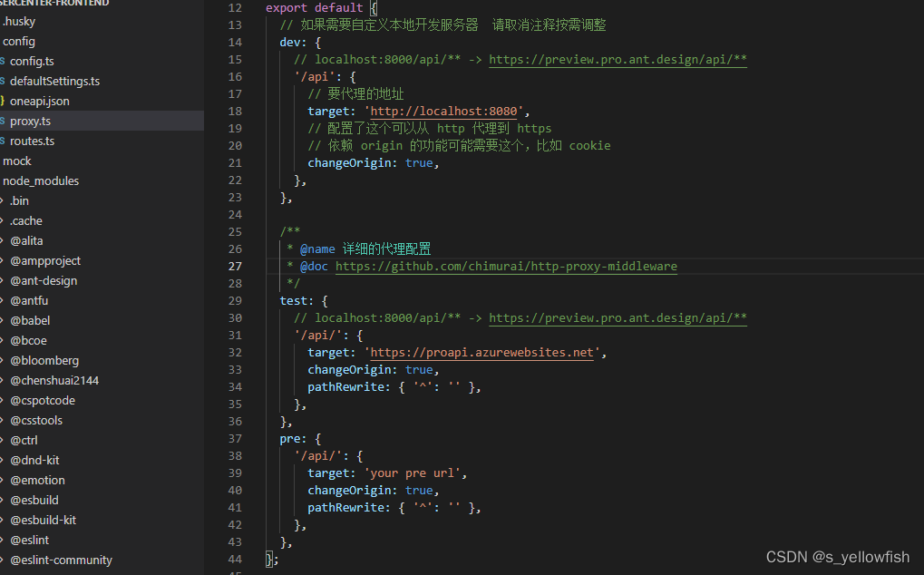This screenshot has width=924, height=575.
Task: Click line number 27 in the gutter
Action: tap(235, 267)
